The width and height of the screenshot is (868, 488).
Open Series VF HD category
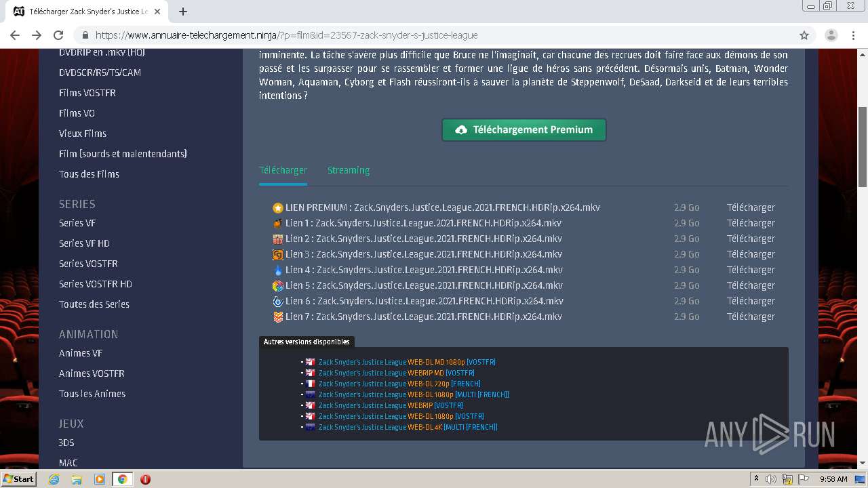pyautogui.click(x=84, y=243)
